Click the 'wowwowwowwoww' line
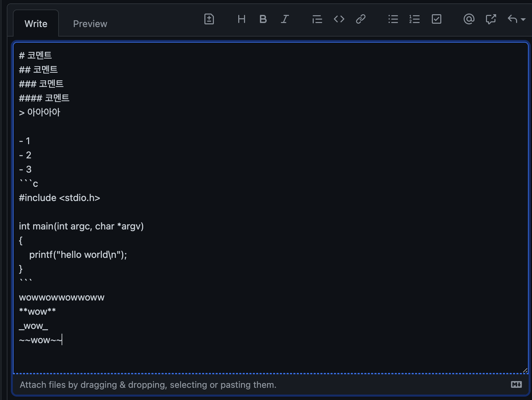Screen dimensions: 532x400 [x=62, y=298]
